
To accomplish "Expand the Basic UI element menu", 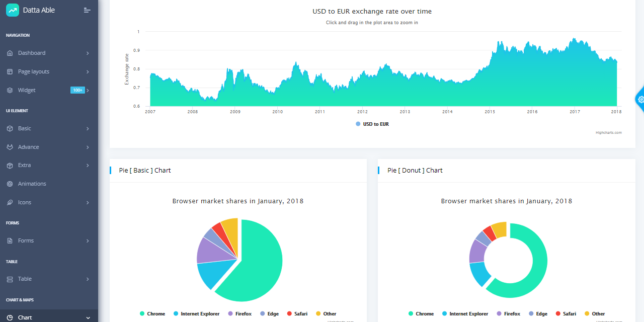I will pyautogui.click(x=87, y=128).
